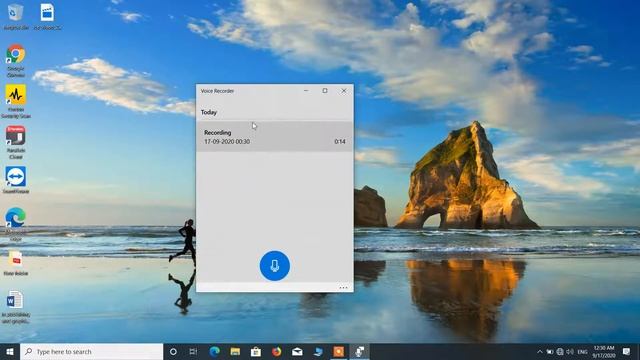This screenshot has height=360, width=640.
Task: Select the video clip file on the desktop
Action: click(47, 17)
